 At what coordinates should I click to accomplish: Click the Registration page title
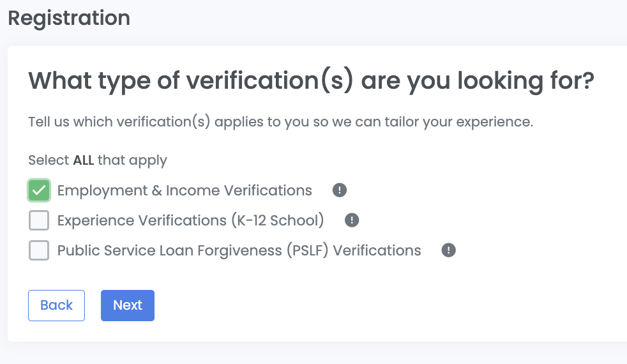click(x=69, y=18)
